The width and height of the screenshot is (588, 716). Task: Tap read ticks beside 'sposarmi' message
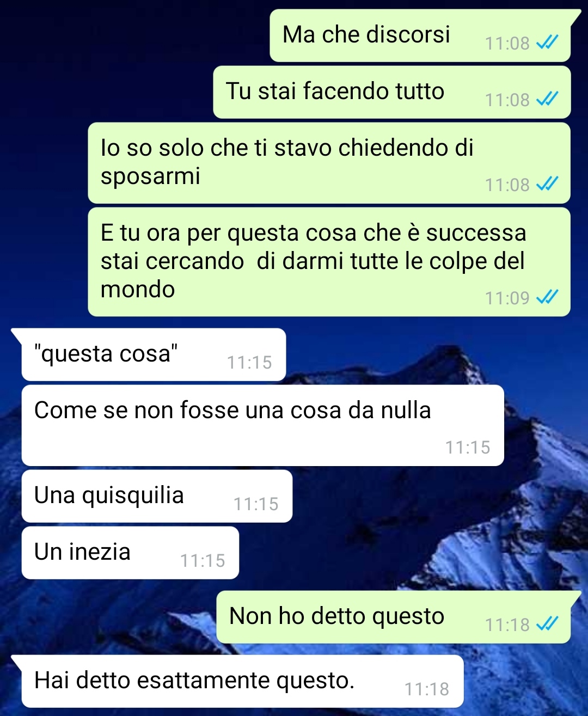[547, 184]
